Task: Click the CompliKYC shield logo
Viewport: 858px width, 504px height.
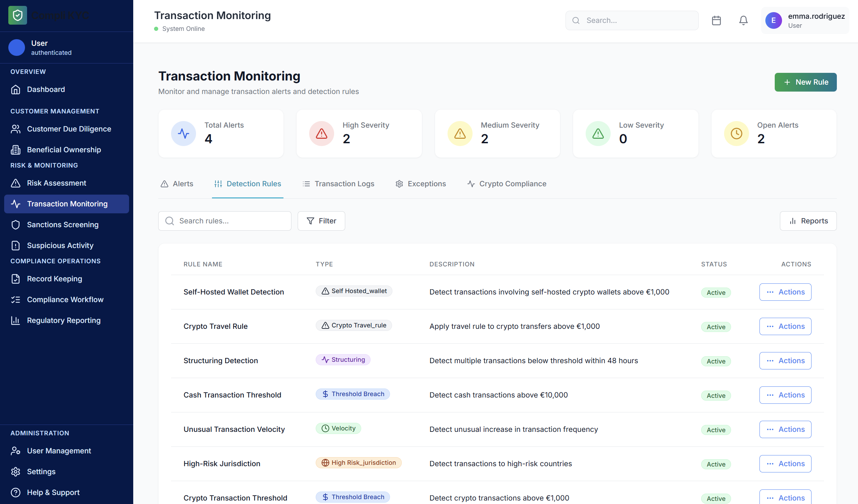Action: (17, 15)
